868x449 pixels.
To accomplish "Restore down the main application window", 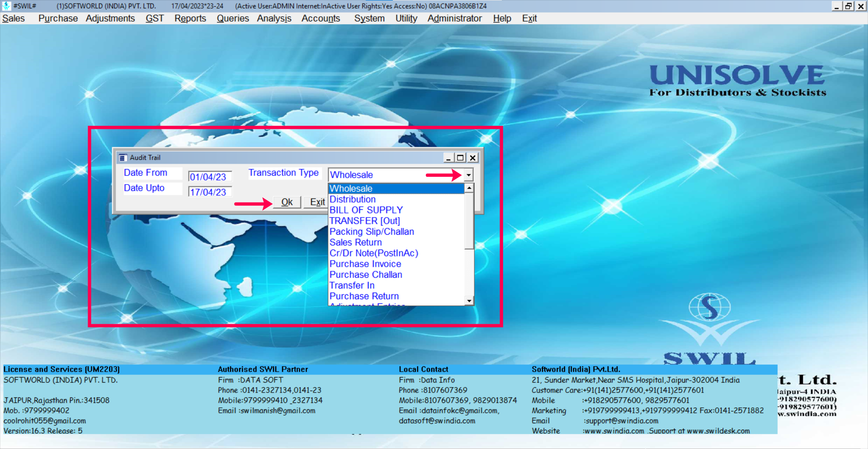I will coord(849,6).
